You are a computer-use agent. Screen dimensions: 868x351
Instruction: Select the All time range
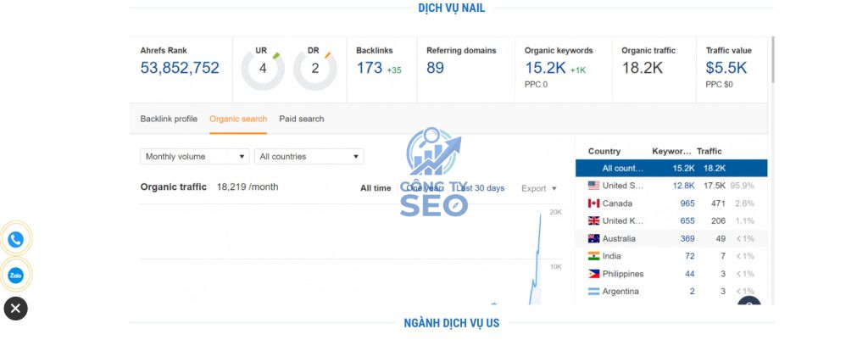[376, 188]
